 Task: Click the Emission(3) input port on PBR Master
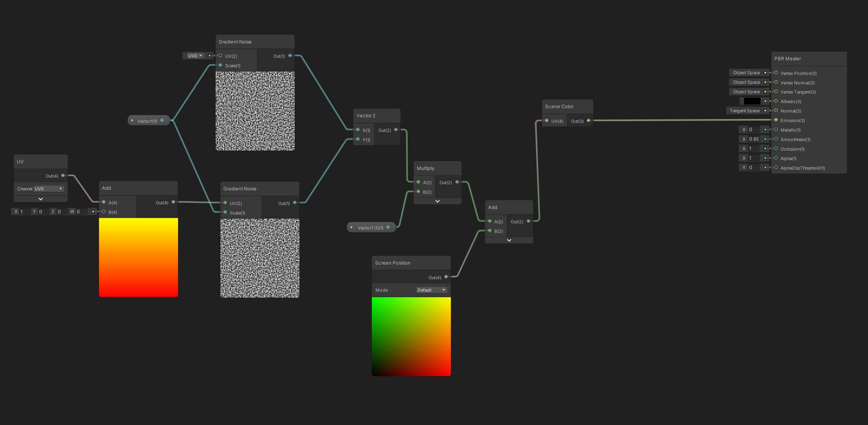point(776,120)
